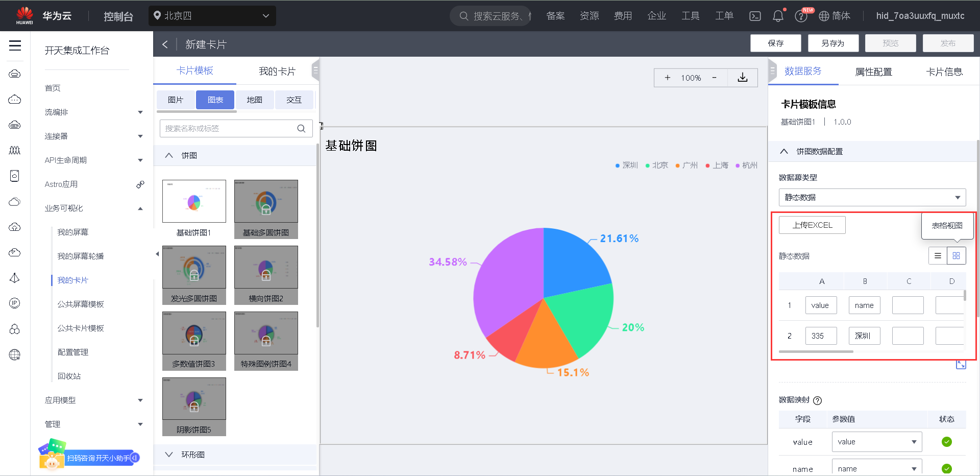
Task: Open the 北京四 region dropdown
Action: (x=212, y=16)
